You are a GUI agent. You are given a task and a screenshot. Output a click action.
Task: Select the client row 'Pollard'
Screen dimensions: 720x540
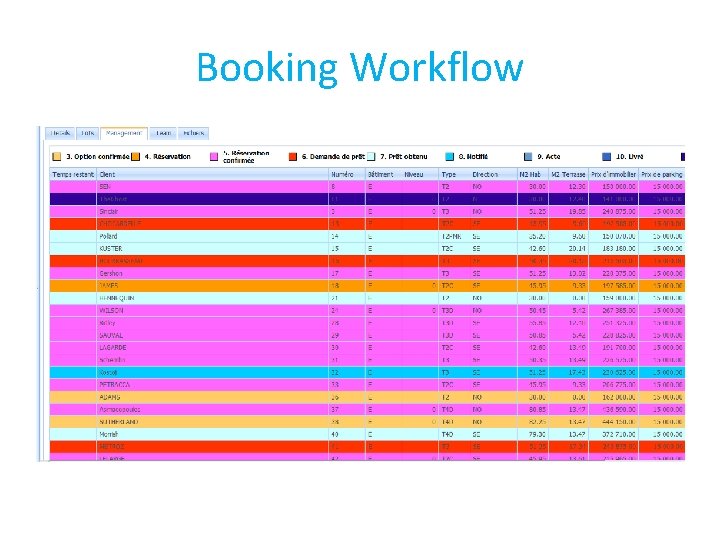click(x=367, y=236)
